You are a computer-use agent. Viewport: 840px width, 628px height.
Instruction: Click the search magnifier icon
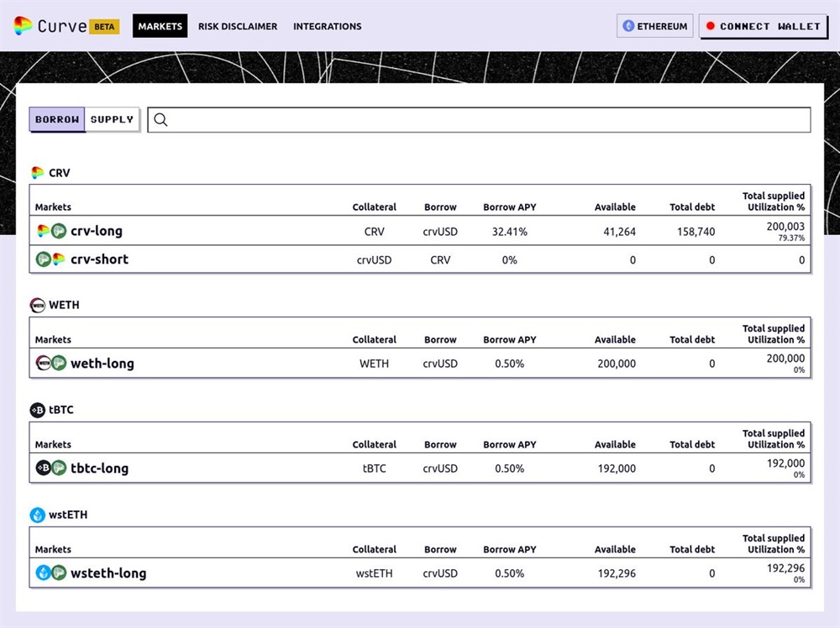pyautogui.click(x=161, y=120)
